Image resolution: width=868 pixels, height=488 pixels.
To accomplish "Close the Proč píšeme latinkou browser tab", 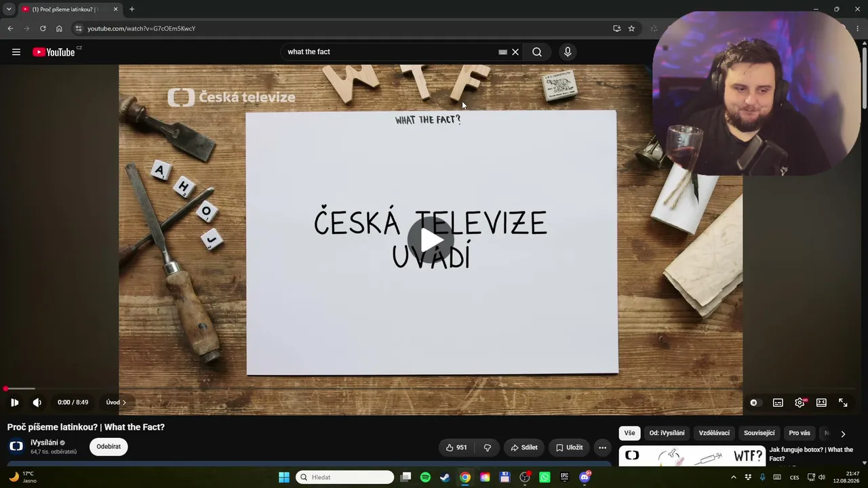I will (115, 9).
